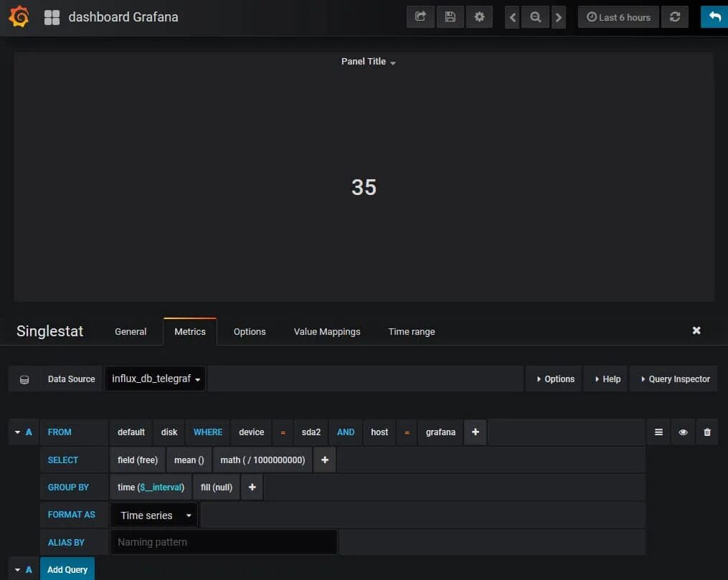Refresh the dashboard
This screenshot has height=580, width=728.
[675, 17]
